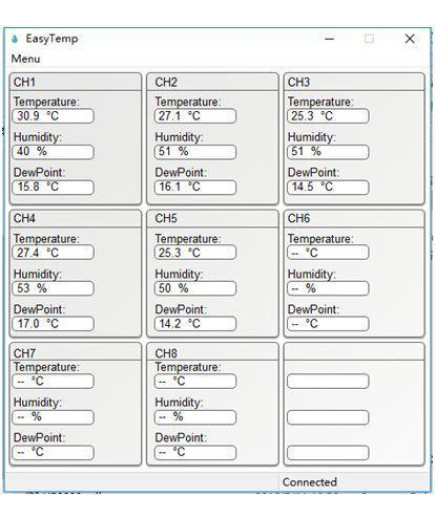
Task: Select CH1 dew point field 15.8 °C
Action: point(53,187)
